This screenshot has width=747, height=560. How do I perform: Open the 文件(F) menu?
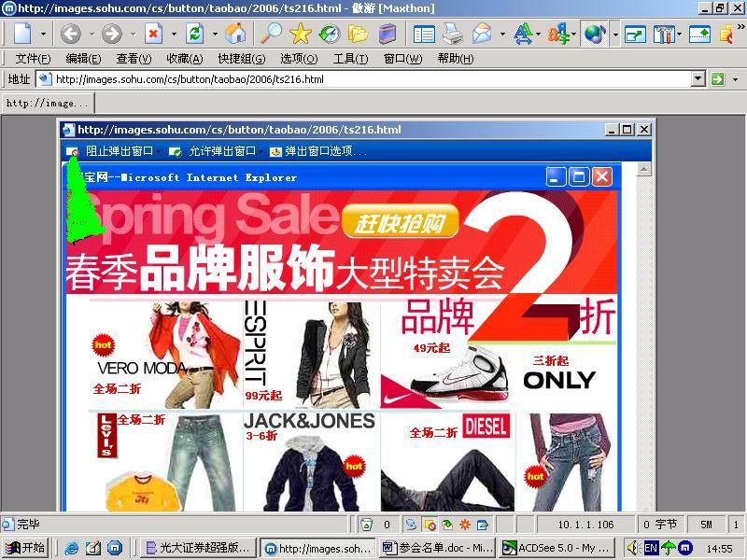[33, 59]
